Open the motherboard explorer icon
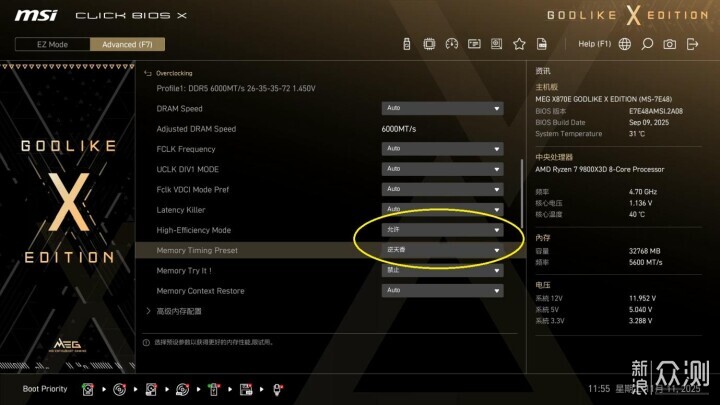720x405 pixels. 496,44
